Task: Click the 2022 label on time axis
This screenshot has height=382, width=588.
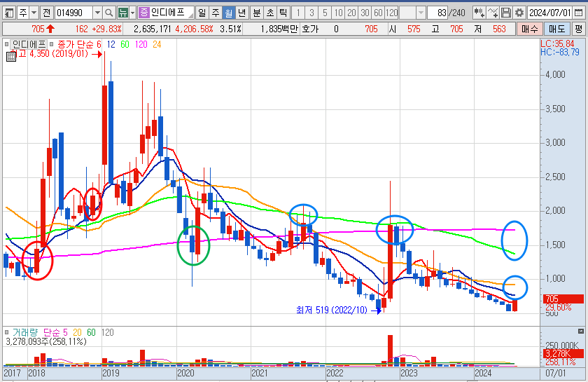Action: click(x=335, y=374)
